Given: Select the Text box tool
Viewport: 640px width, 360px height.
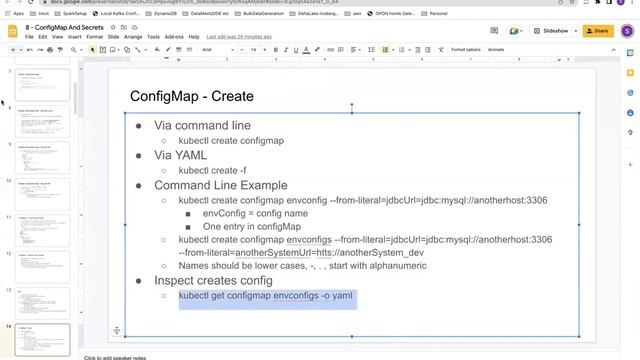Looking at the screenshot, I should pyautogui.click(x=102, y=50).
